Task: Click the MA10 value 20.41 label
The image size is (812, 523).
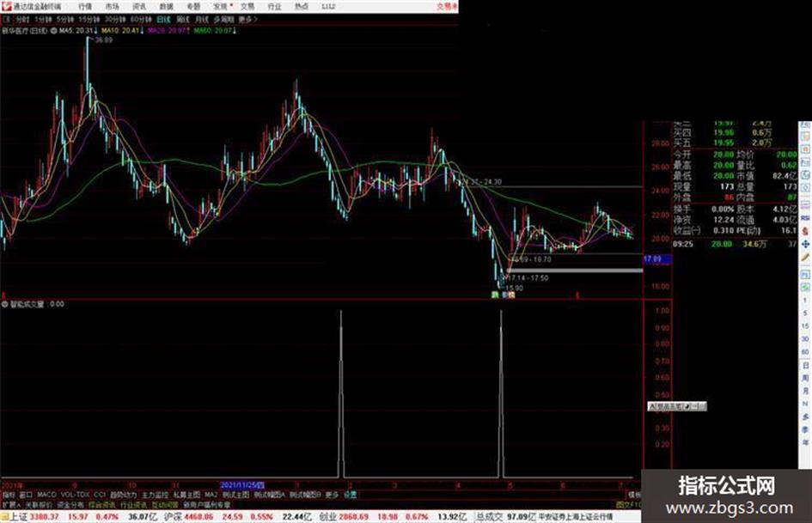Action: click(x=123, y=31)
